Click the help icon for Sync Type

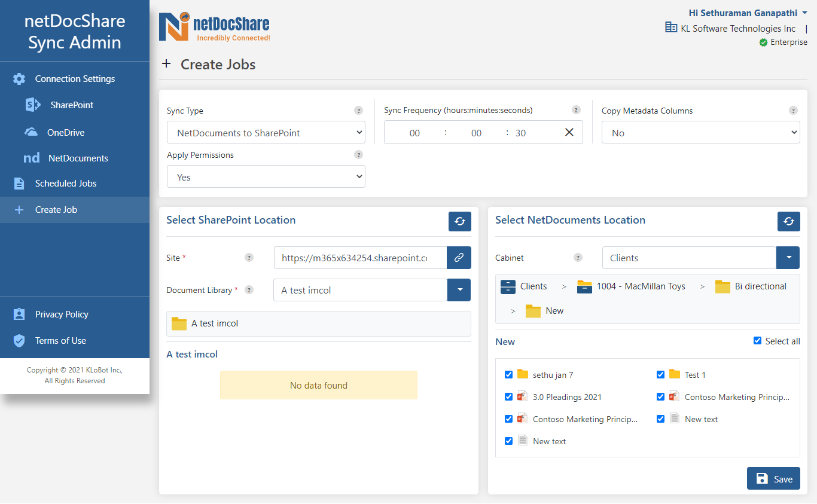(x=358, y=111)
